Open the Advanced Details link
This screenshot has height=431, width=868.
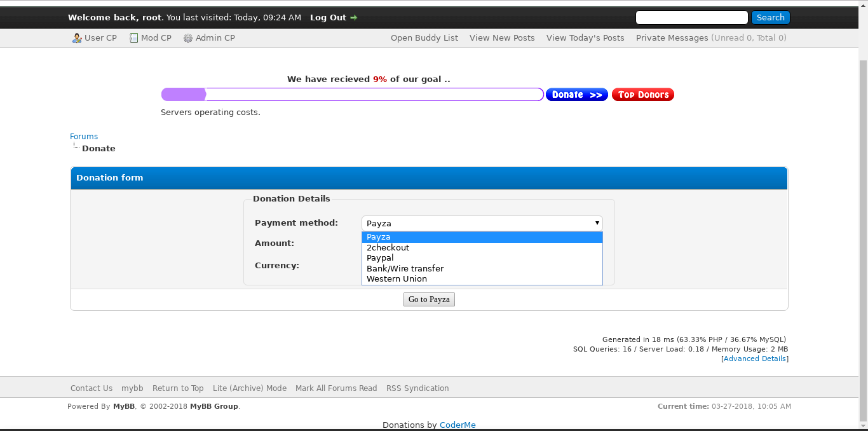[754, 359]
